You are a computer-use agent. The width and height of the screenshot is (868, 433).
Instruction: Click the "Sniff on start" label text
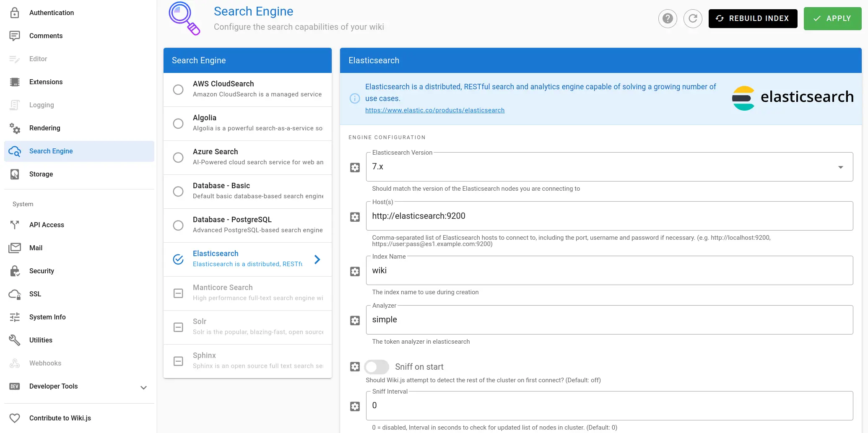pyautogui.click(x=419, y=367)
